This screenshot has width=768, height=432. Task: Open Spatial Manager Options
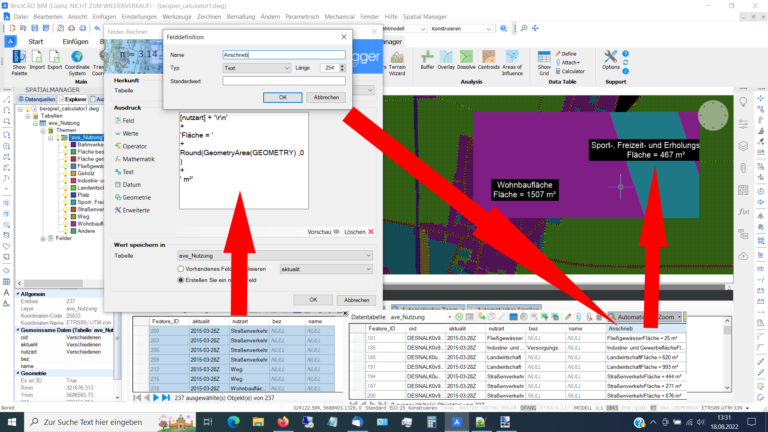(611, 62)
